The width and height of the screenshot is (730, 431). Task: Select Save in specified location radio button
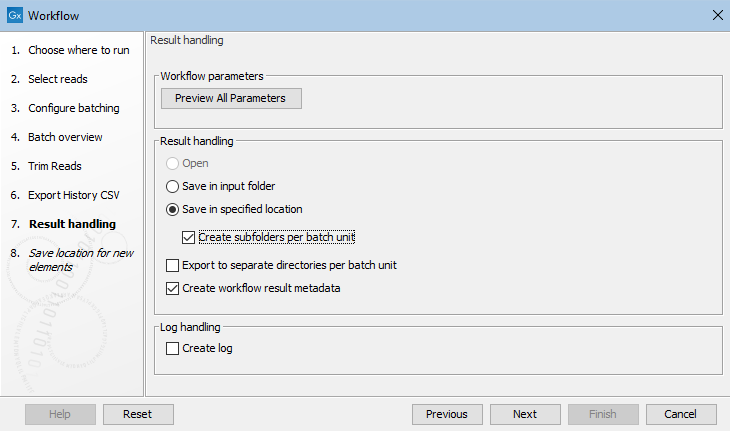coord(173,209)
